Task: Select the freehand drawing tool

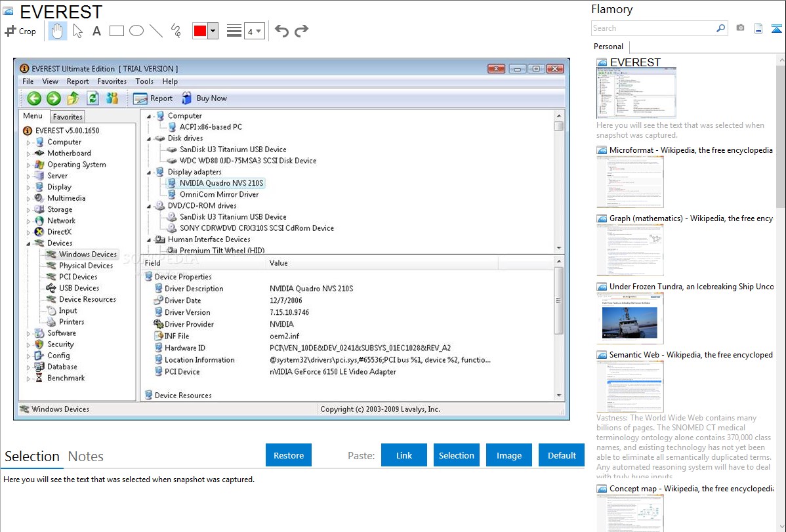Action: [x=176, y=31]
